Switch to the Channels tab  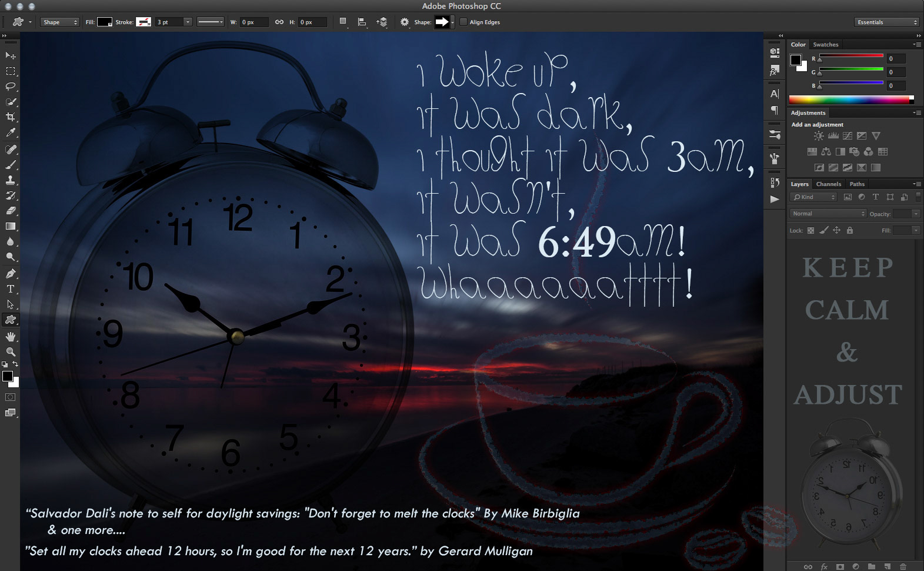[829, 184]
